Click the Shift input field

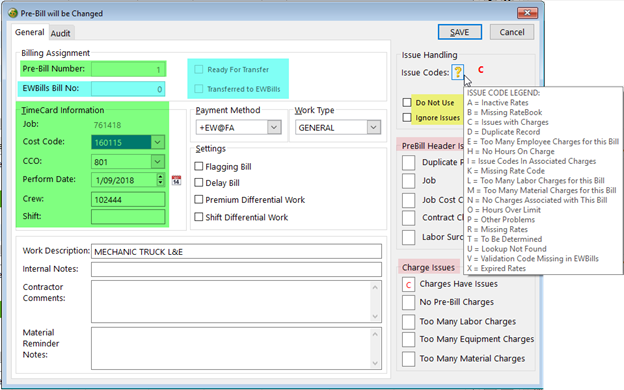click(128, 217)
